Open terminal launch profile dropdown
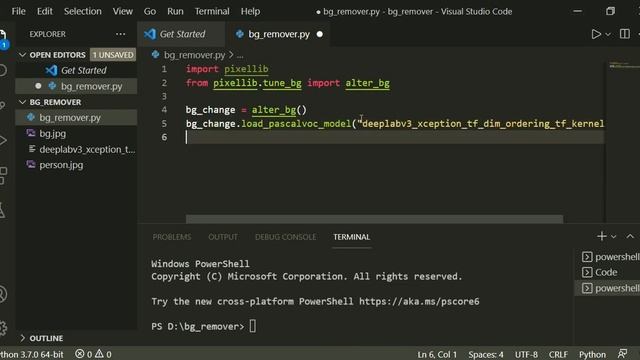The width and height of the screenshot is (640, 360). [x=613, y=237]
